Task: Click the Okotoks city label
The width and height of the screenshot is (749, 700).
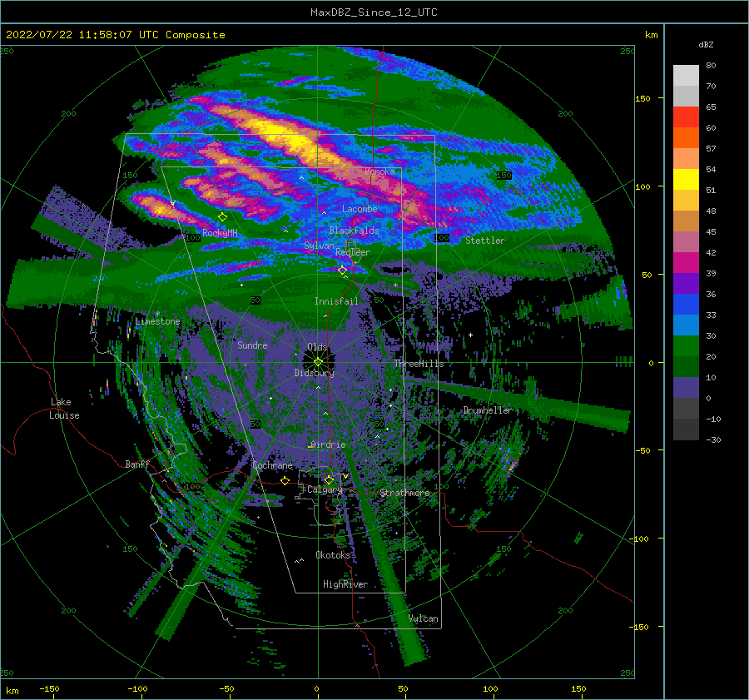Action: coord(333,555)
